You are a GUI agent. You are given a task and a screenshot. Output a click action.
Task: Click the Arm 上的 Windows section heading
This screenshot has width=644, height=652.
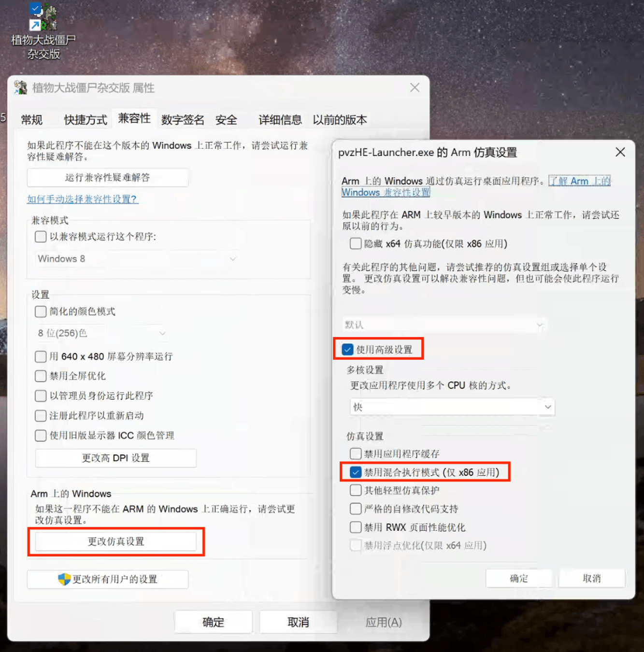(x=71, y=494)
